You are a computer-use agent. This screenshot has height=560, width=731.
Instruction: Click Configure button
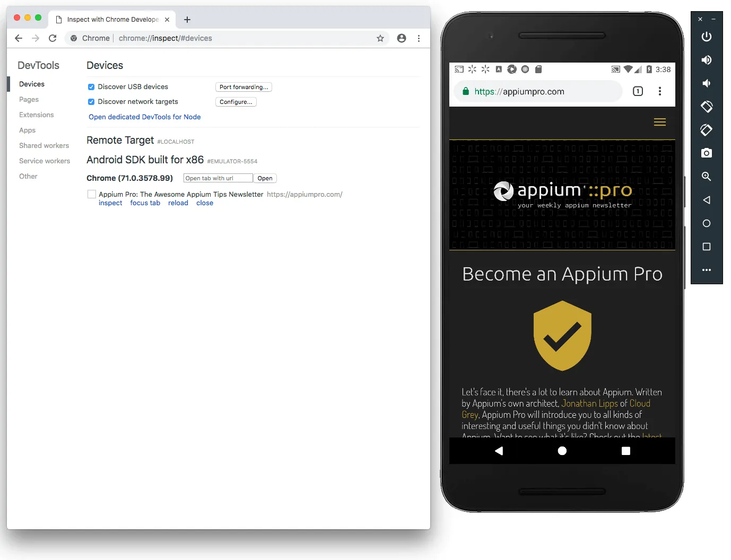click(236, 102)
